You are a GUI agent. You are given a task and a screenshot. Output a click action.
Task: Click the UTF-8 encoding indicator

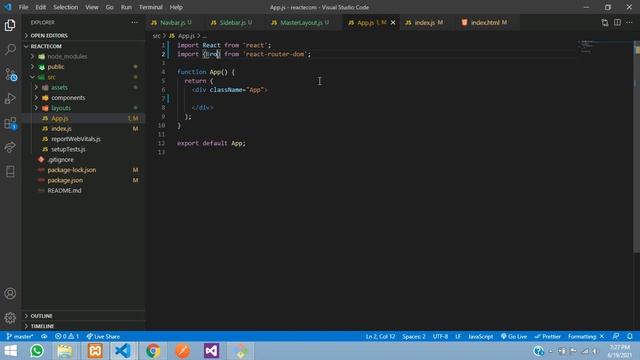[x=440, y=336]
